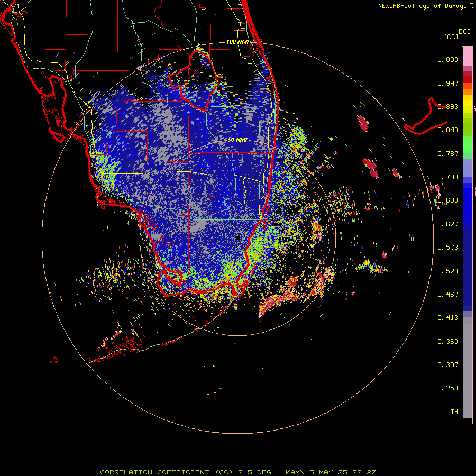The width and height of the screenshot is (476, 476).
Task: Pick the bright green color bar segment
Action: click(x=467, y=144)
